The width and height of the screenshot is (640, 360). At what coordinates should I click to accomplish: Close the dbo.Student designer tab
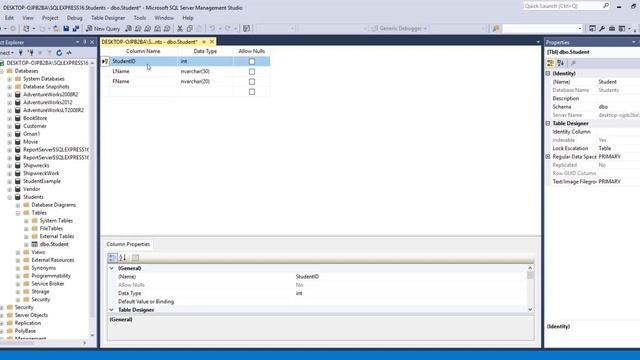pos(212,42)
